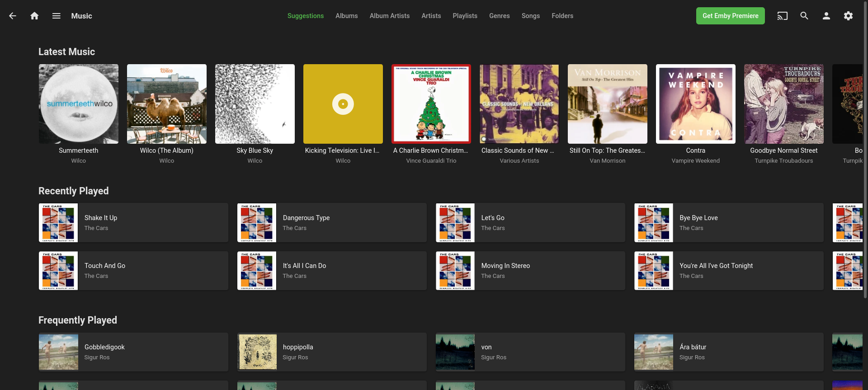Open the Home screen icon

tap(34, 16)
